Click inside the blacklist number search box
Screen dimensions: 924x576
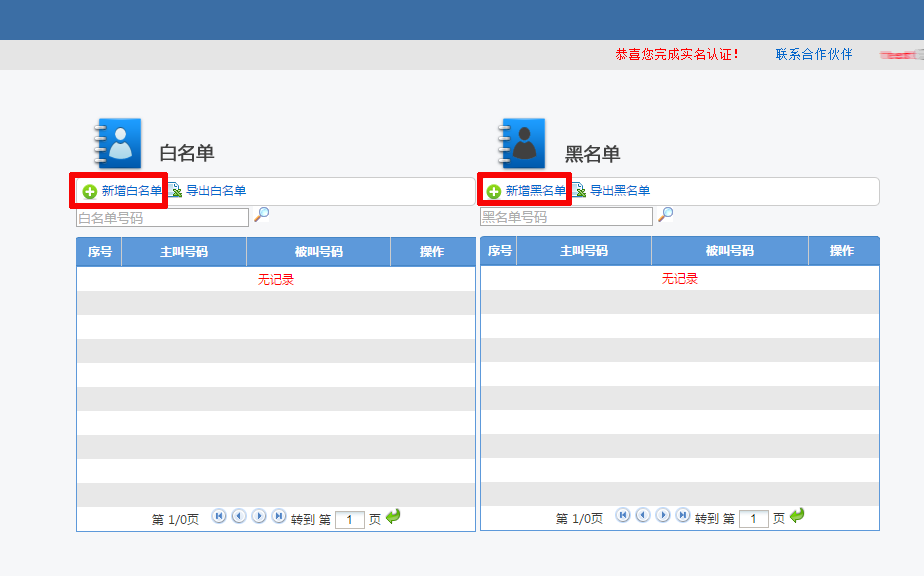coord(565,216)
